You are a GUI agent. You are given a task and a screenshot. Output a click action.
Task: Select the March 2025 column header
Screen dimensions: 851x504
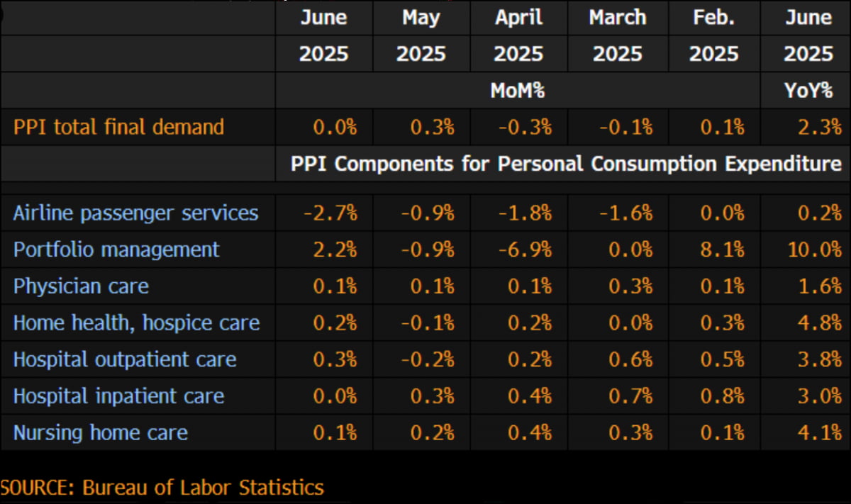(x=616, y=35)
